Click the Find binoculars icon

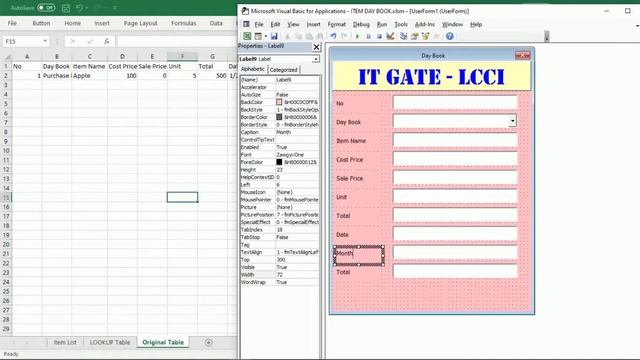(x=320, y=36)
